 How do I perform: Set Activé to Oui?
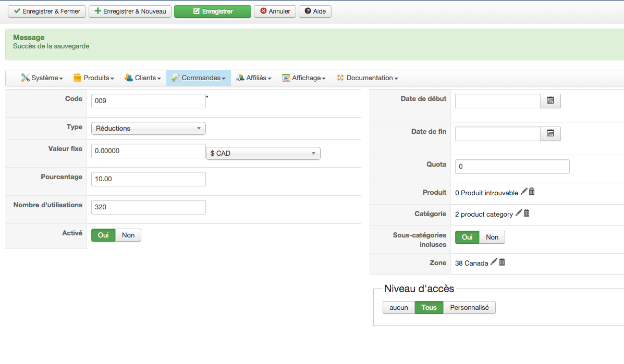tap(103, 235)
